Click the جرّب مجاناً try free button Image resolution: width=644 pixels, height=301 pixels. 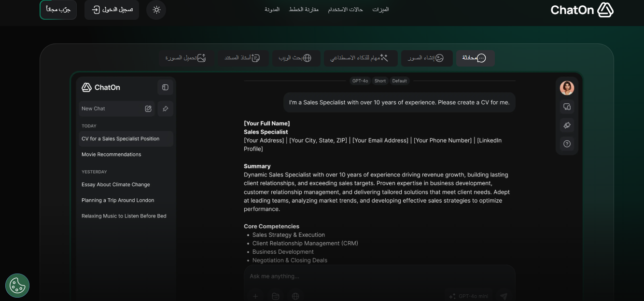(x=58, y=10)
